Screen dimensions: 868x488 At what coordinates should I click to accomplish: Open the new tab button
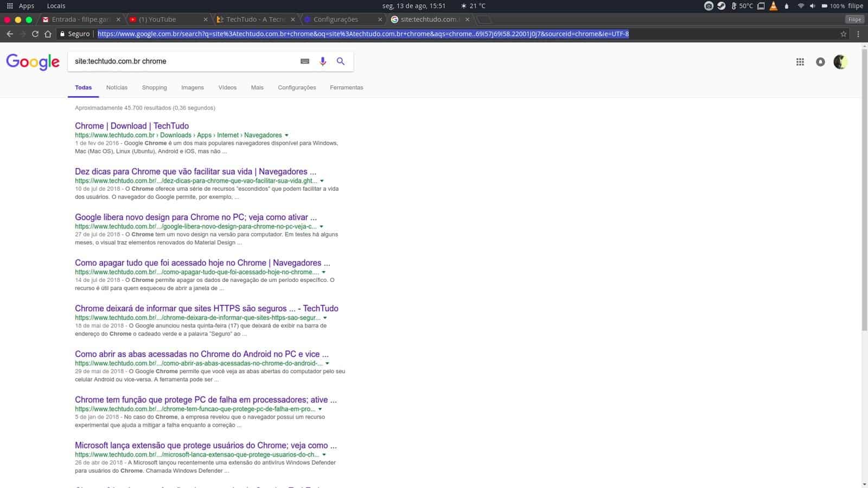click(x=484, y=20)
